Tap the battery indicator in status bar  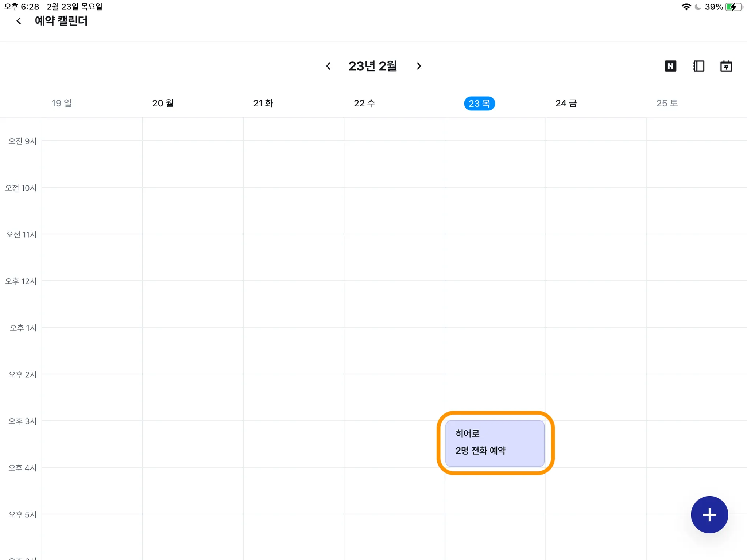[x=734, y=7]
